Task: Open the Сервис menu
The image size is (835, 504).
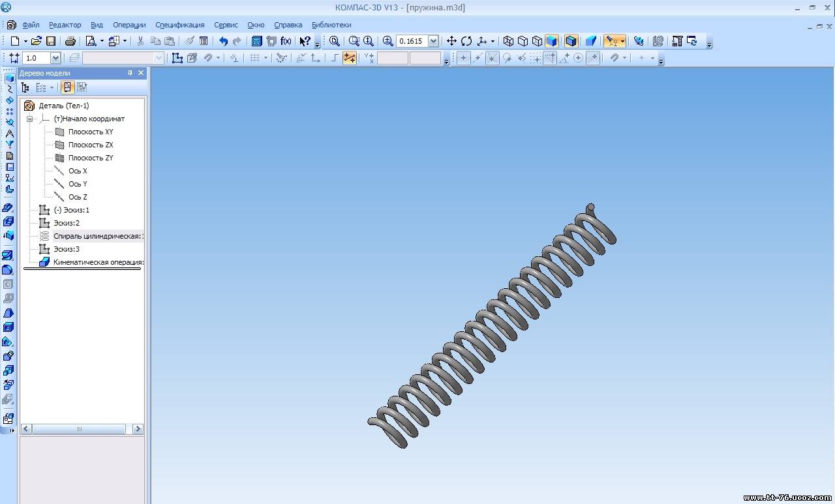Action: coord(226,25)
